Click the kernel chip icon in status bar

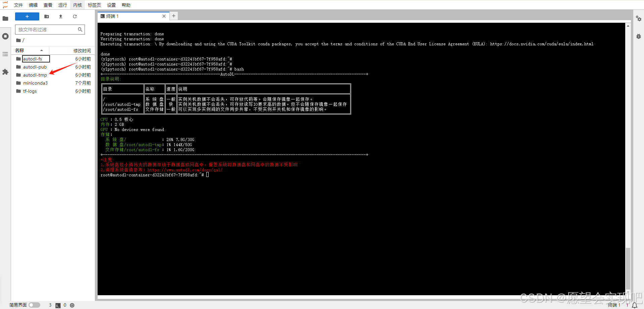[72, 305]
